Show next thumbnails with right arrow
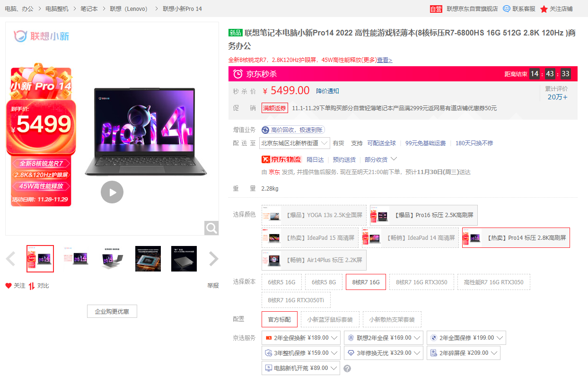The height and width of the screenshot is (377, 588). 214,259
